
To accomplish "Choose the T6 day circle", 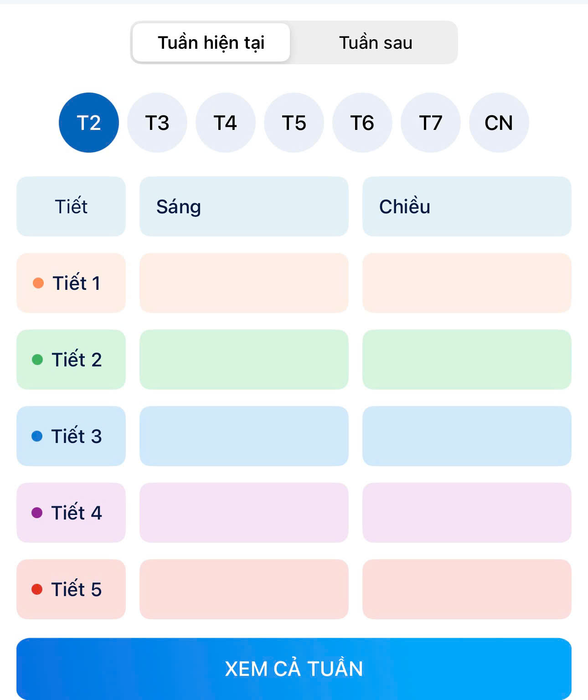I will (x=362, y=123).
